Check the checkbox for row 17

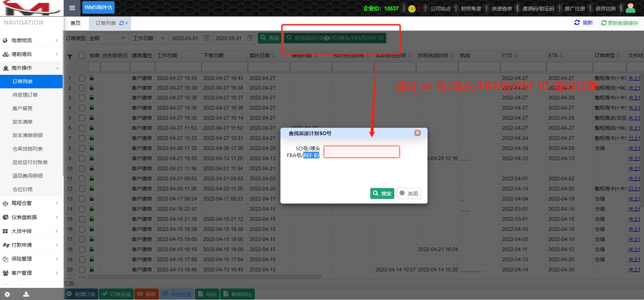tap(82, 239)
